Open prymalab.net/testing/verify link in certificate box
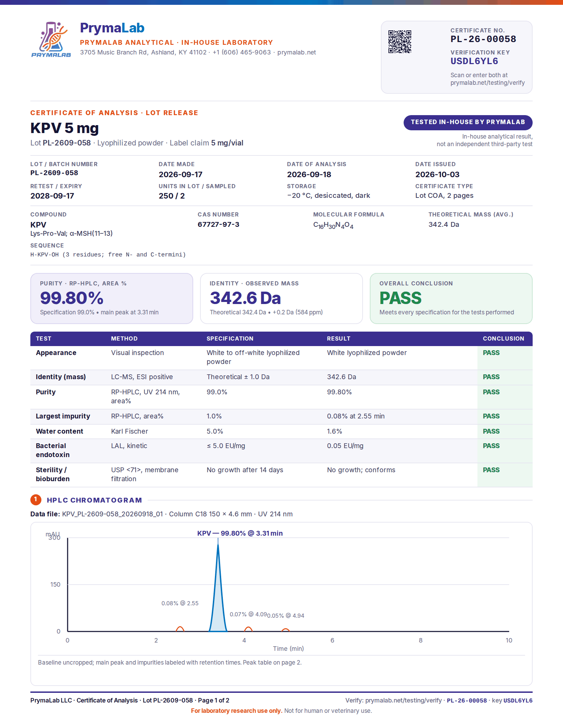Image resolution: width=563 pixels, height=728 pixels. click(x=487, y=83)
